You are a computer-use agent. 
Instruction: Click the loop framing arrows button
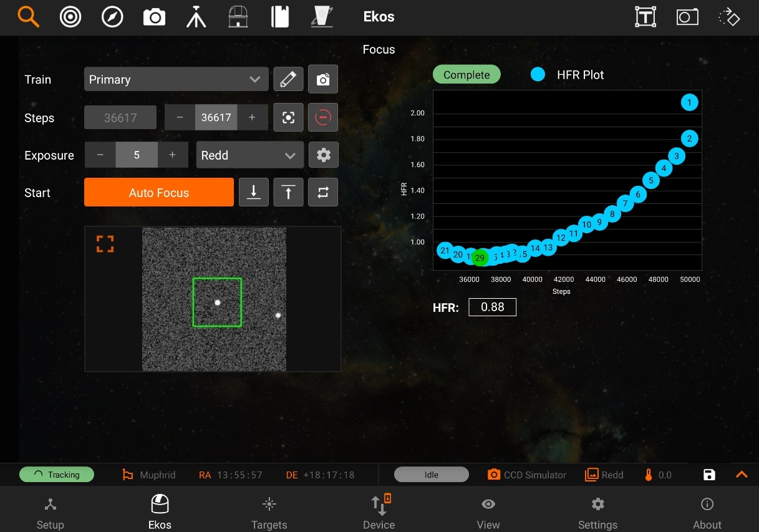(323, 192)
